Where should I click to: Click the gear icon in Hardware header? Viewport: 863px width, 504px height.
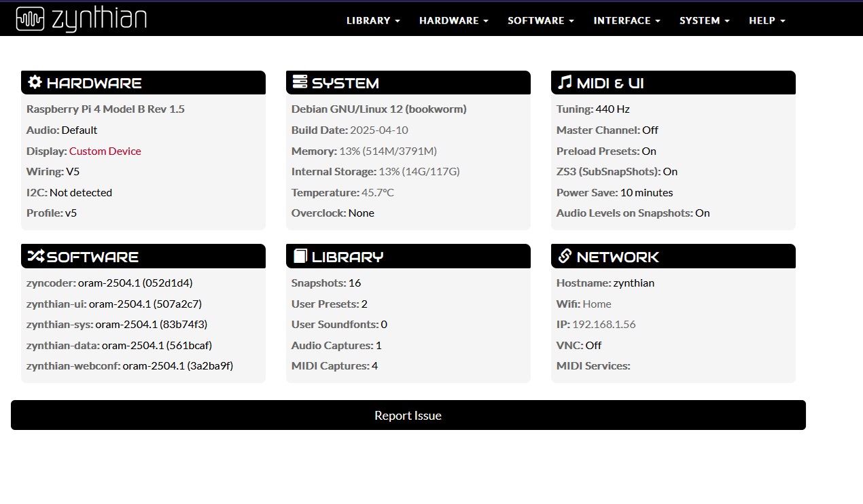pos(35,82)
